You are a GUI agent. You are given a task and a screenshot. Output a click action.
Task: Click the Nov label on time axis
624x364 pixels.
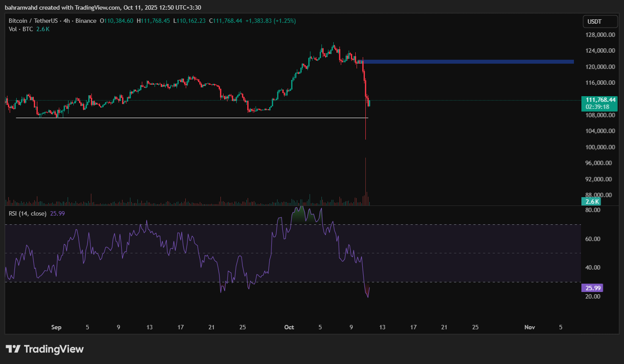click(530, 327)
